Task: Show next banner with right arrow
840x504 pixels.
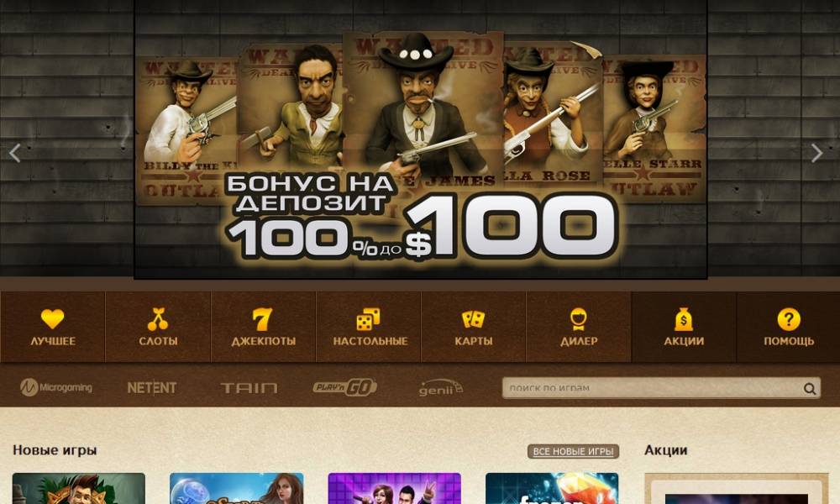Action: point(816,153)
